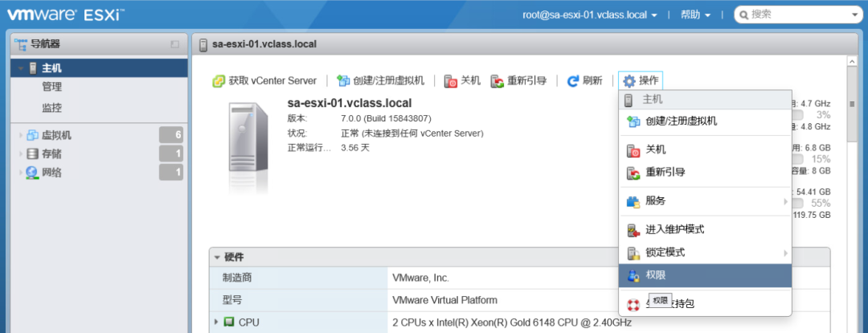
Task: Open the 帮助 help dropdown
Action: pos(695,14)
